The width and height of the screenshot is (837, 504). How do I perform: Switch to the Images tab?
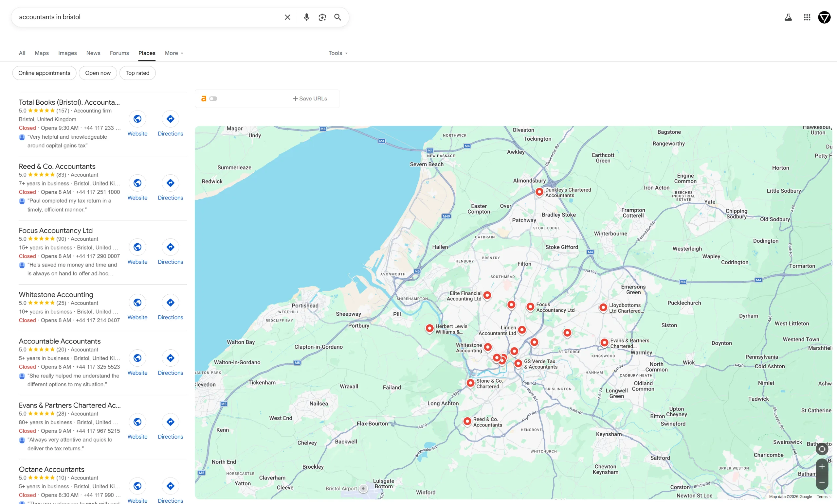(x=67, y=53)
